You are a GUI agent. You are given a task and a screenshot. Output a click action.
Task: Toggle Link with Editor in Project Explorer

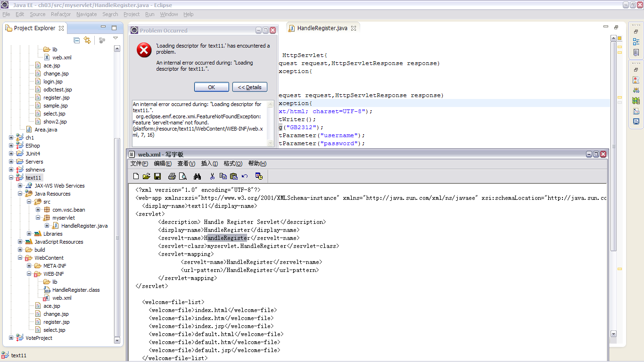[87, 41]
